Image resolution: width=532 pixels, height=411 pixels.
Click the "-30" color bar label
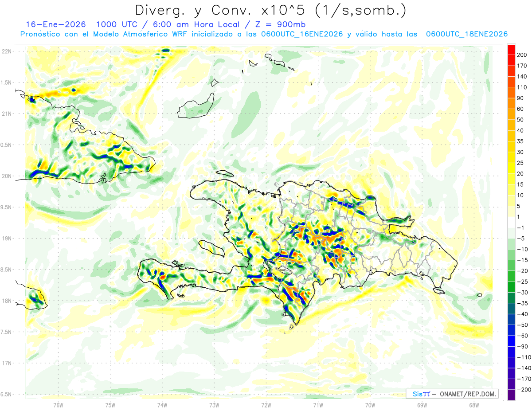click(x=522, y=293)
